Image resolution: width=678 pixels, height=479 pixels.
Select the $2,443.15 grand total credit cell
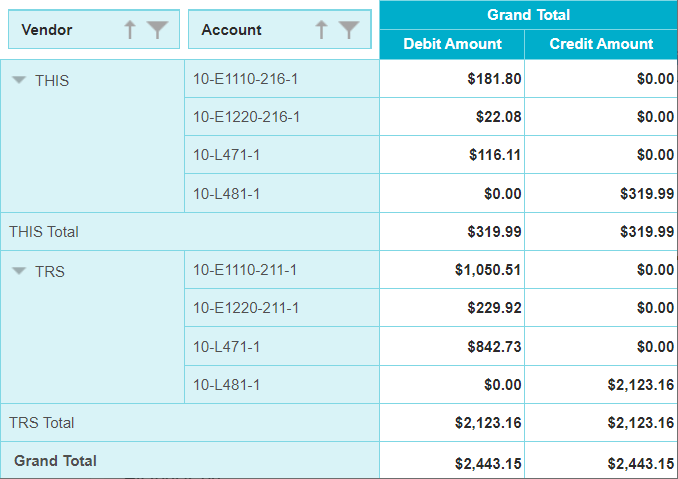640,463
